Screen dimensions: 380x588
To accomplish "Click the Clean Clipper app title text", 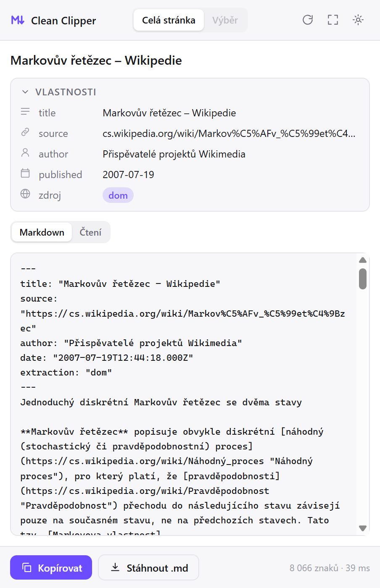I will (63, 21).
